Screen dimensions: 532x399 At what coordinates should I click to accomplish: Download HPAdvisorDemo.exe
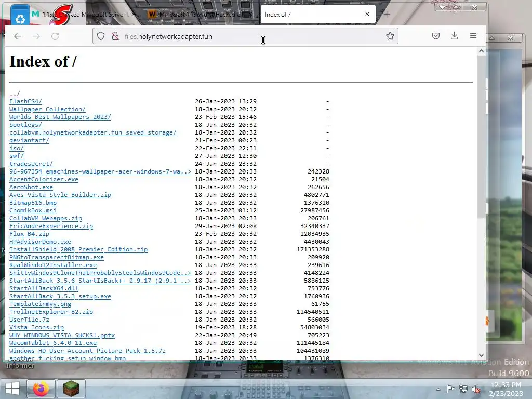coord(40,242)
